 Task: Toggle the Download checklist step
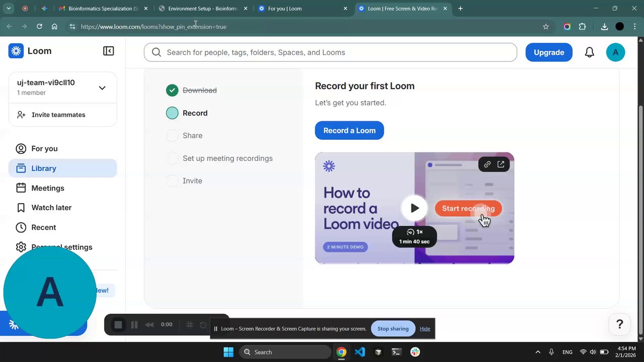(172, 90)
